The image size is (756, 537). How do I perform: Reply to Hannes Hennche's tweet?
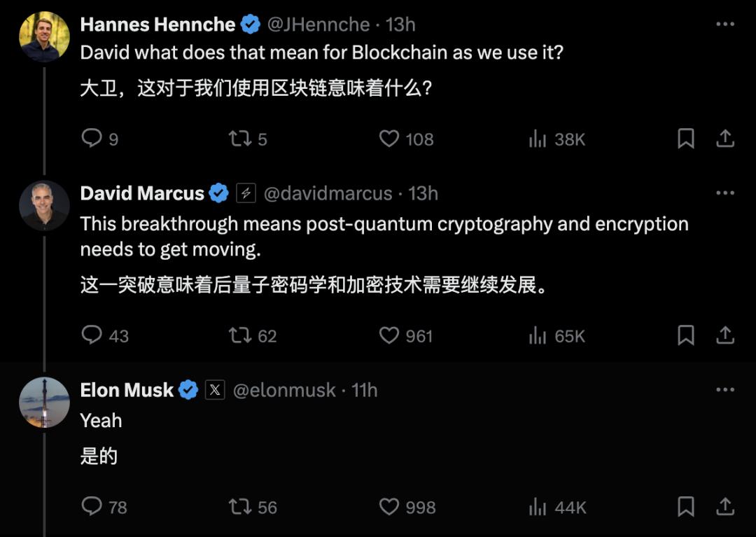(x=92, y=139)
